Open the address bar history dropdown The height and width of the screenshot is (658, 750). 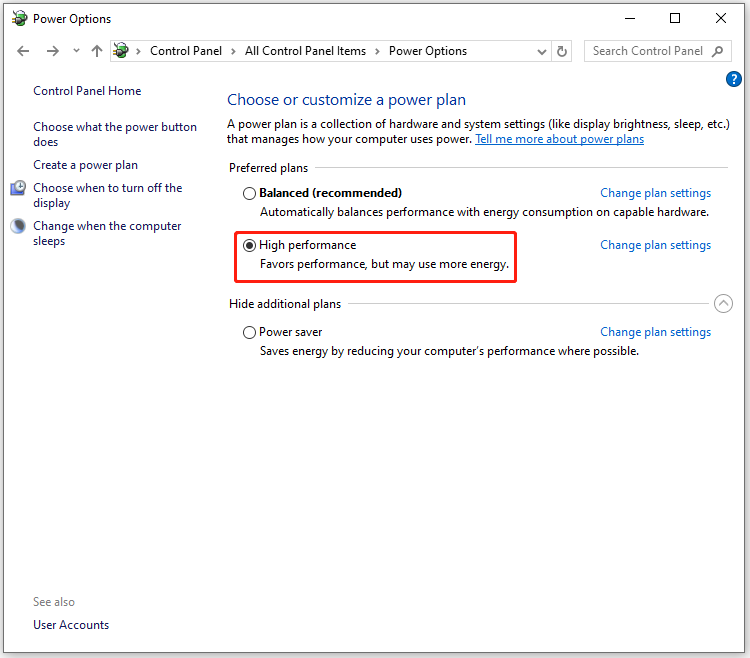pyautogui.click(x=542, y=51)
